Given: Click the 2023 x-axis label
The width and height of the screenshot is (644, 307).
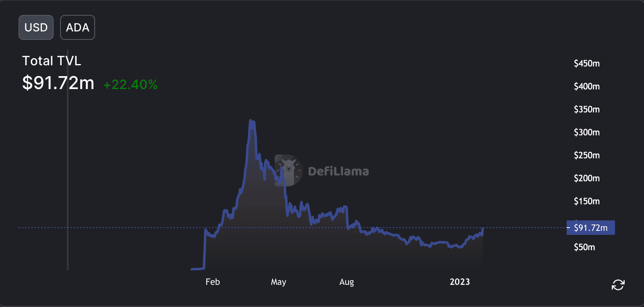Looking at the screenshot, I should click(460, 282).
